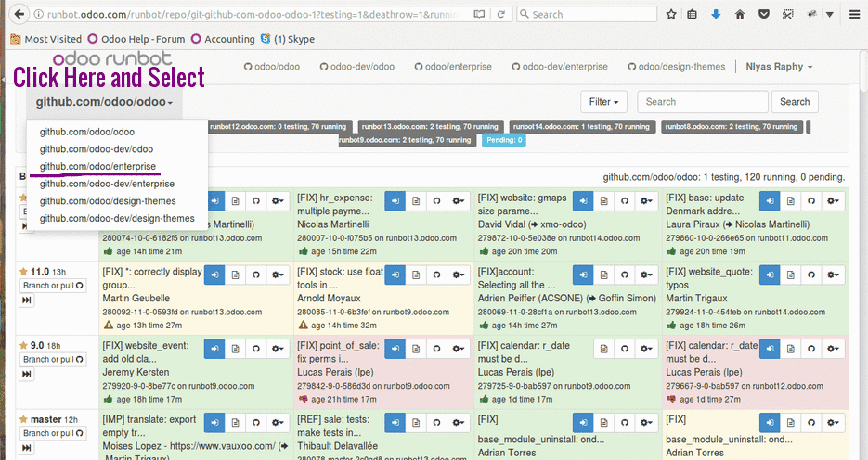Image resolution: width=868 pixels, height=460 pixels.
Task: Open odoo/enterprise link in top navigation
Action: (x=453, y=67)
